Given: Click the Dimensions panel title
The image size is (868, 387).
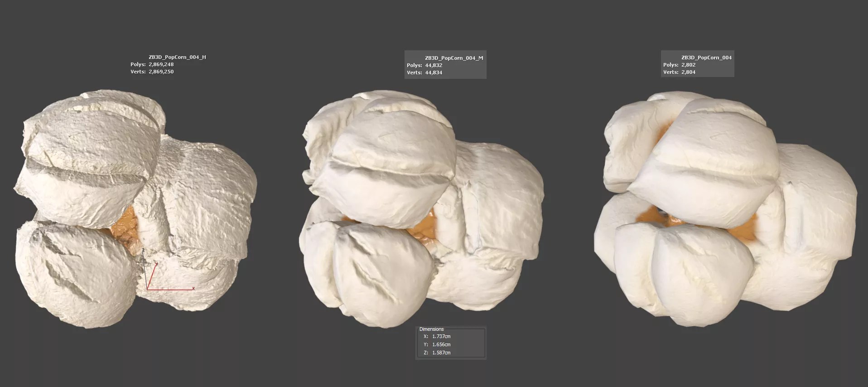Looking at the screenshot, I should point(431,329).
